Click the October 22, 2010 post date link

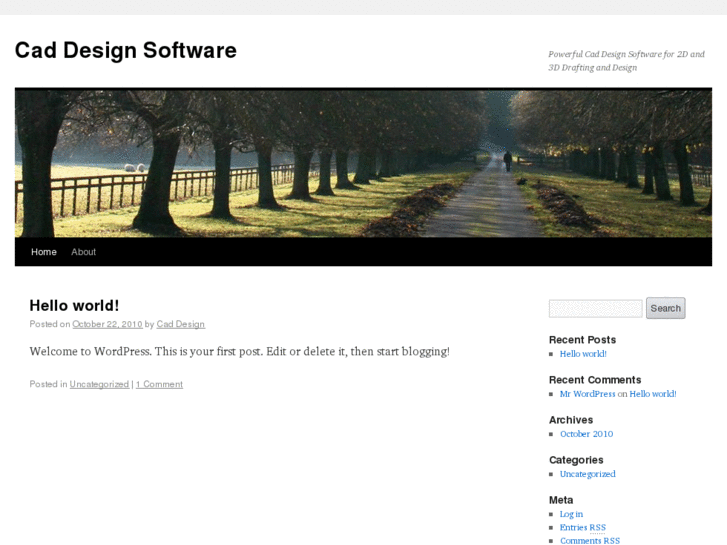point(107,325)
